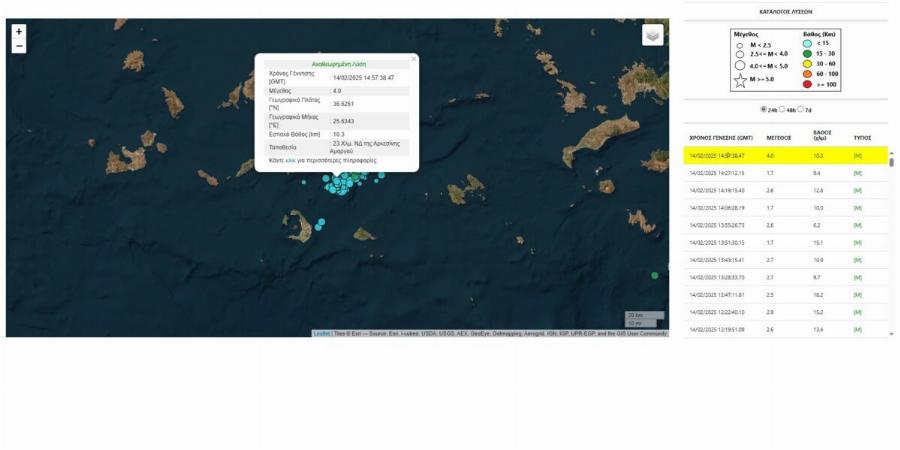Click the cyan '< 15' depth legend swatch
The image size is (900, 450).
tap(807, 44)
